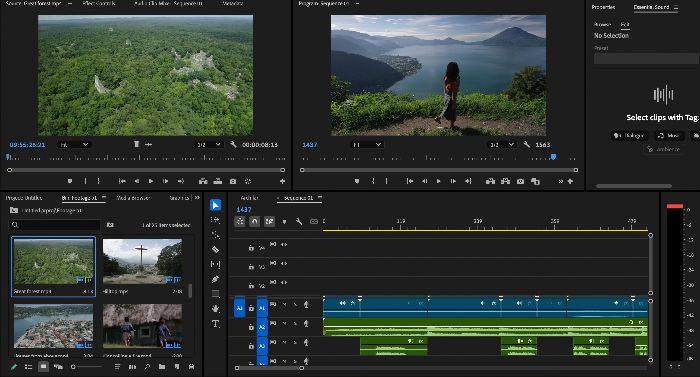
Task: Select the Selection (arrow) tool
Action: pyautogui.click(x=216, y=205)
